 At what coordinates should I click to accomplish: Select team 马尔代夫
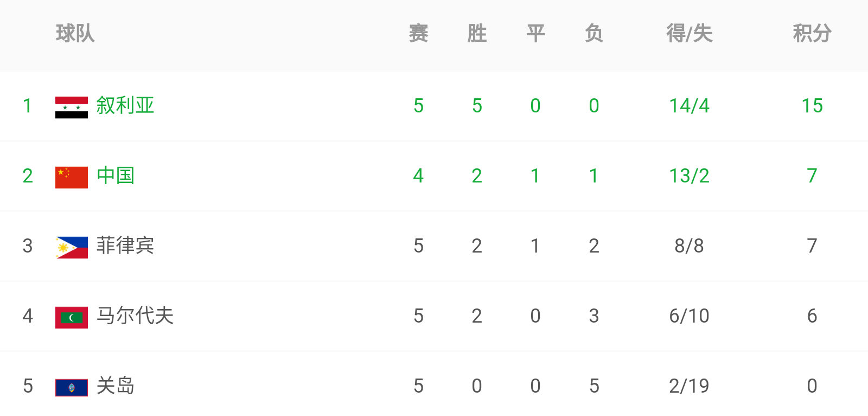(135, 316)
